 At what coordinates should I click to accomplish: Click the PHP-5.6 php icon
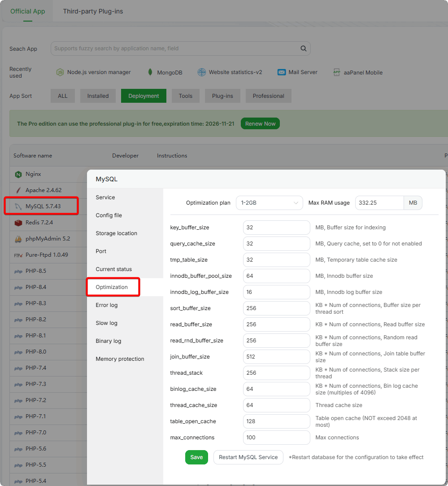click(x=18, y=449)
